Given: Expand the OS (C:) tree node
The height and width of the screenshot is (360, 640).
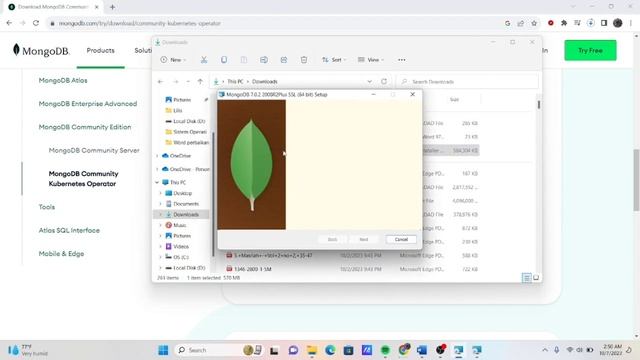Looking at the screenshot, I should pos(160,257).
